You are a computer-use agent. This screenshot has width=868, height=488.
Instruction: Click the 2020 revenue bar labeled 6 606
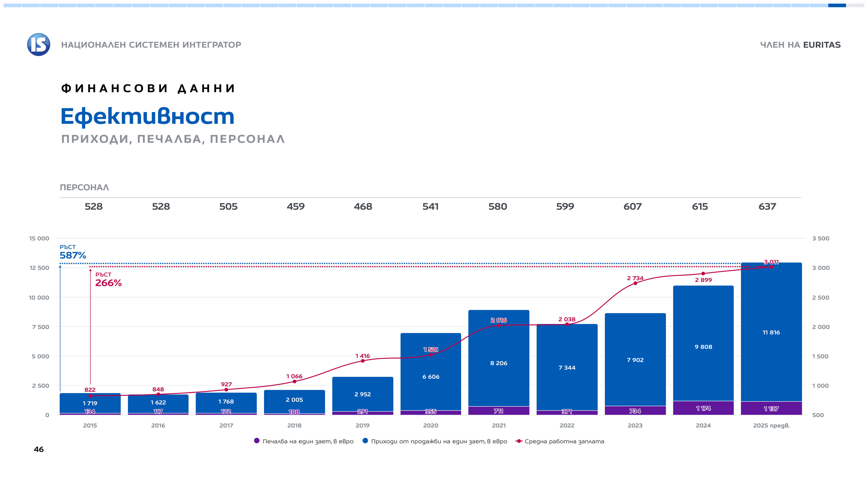tap(431, 377)
